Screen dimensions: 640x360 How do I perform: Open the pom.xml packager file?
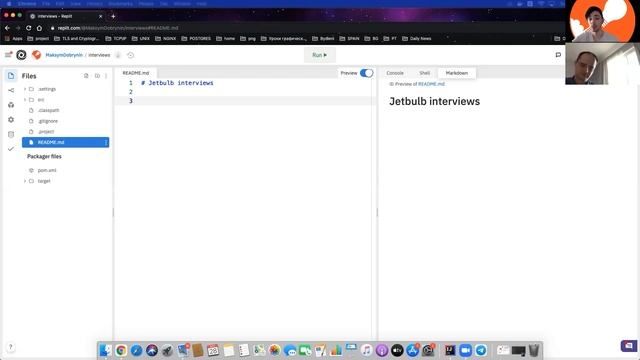tap(47, 170)
